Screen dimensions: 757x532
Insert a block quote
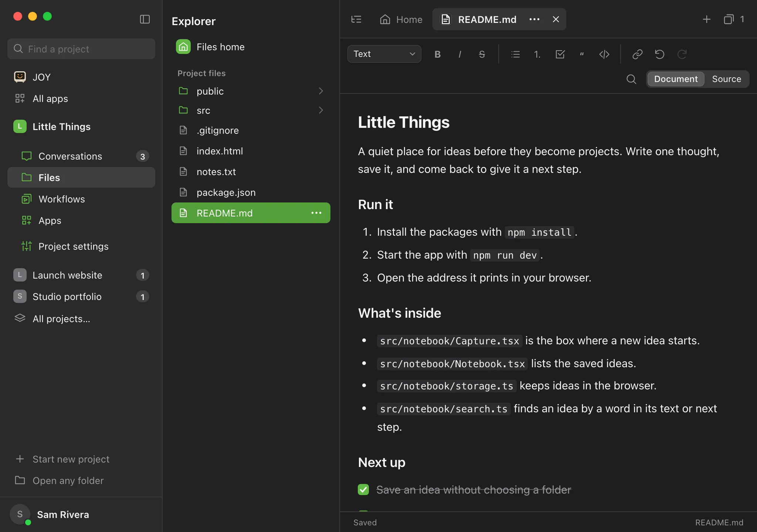[582, 54]
